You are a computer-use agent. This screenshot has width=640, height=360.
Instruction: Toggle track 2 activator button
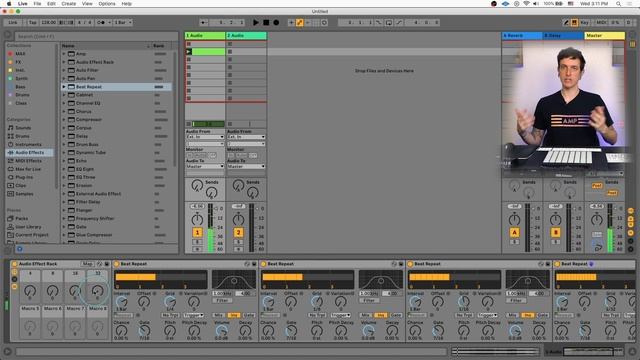point(238,232)
